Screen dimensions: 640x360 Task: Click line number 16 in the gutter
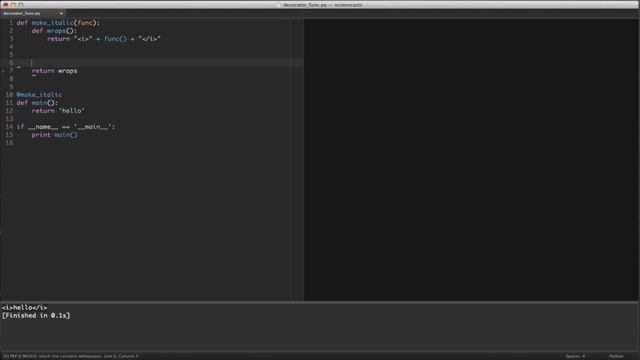click(9, 143)
